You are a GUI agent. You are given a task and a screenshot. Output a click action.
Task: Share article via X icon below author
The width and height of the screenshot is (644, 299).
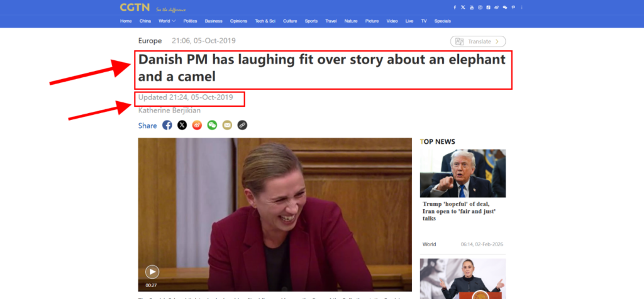182,125
